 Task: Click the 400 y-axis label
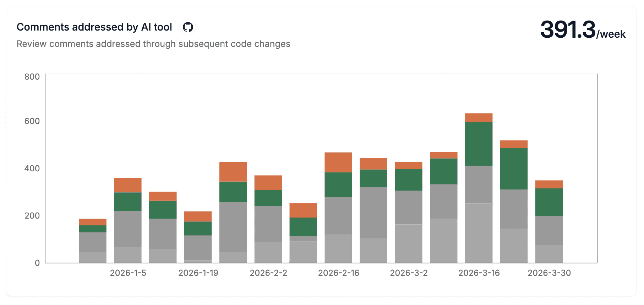point(32,168)
